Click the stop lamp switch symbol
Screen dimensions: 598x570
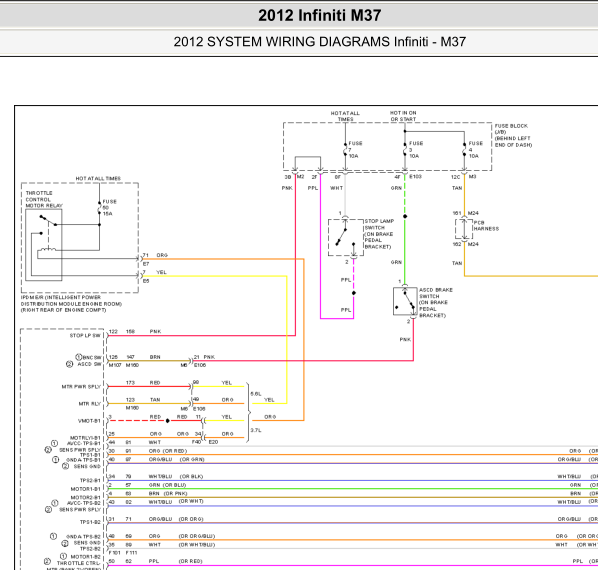[346, 237]
